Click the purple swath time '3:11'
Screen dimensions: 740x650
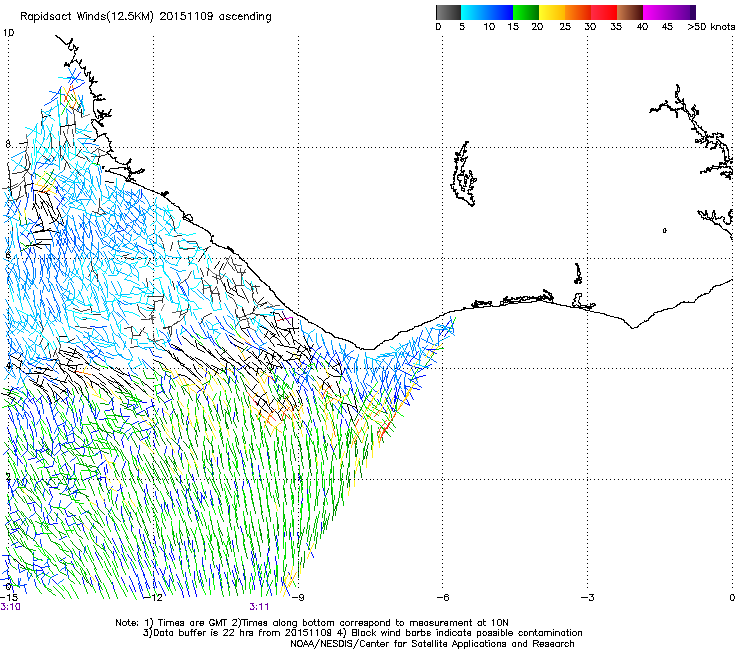click(259, 607)
